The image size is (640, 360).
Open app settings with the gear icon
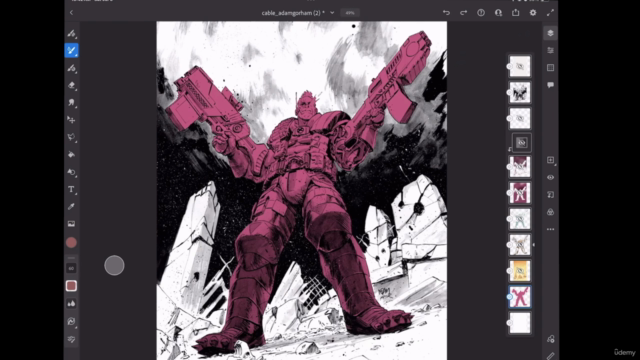click(533, 13)
